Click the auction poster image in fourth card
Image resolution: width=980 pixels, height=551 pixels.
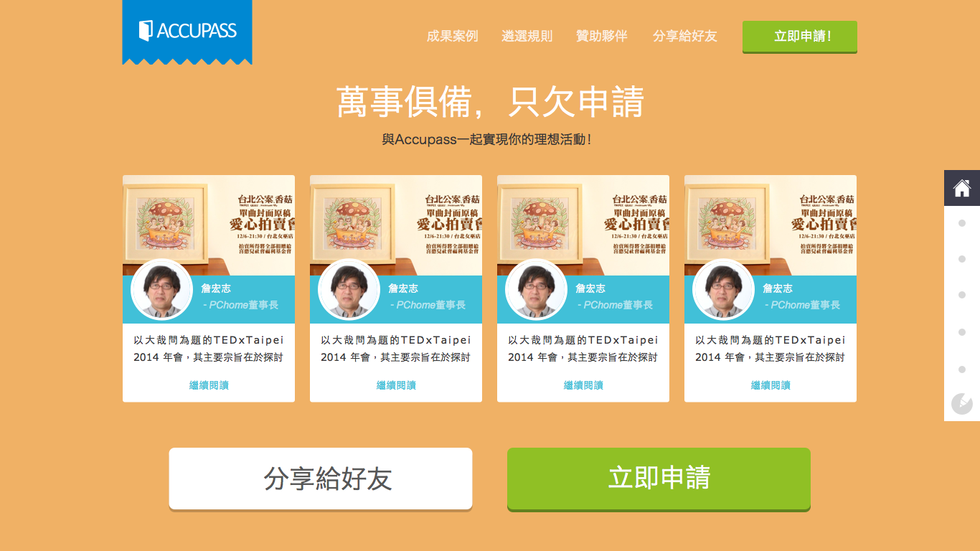[771, 225]
